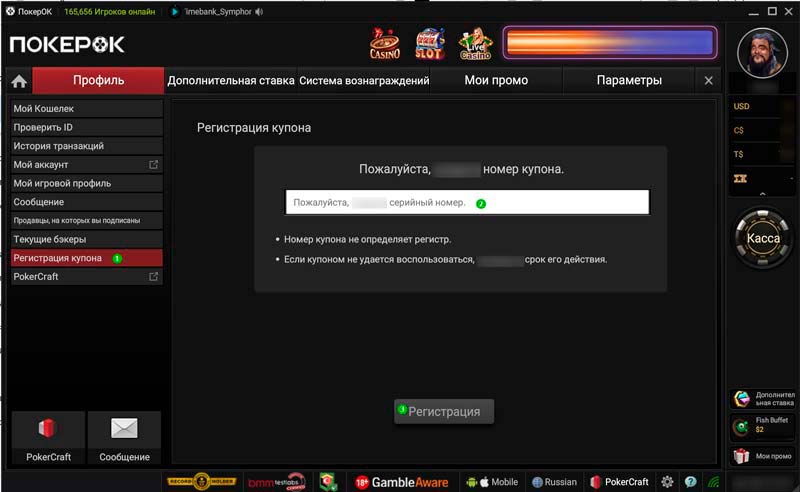Screen dimensions: 800x492
Task: Click the ПокерОК title bar icon
Action: (10, 11)
